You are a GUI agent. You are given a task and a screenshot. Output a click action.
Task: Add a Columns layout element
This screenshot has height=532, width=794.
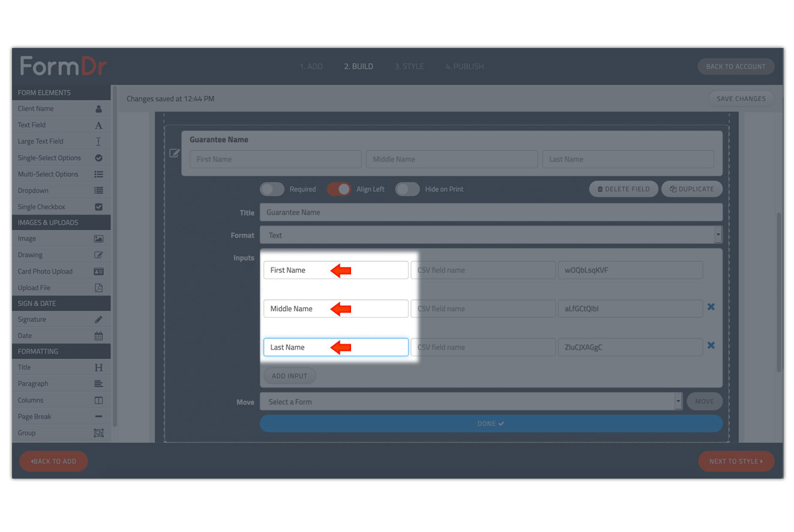click(61, 400)
